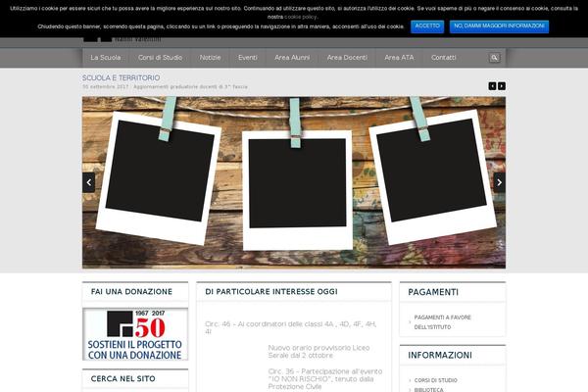Click the polaroid slideshow image

(x=294, y=182)
